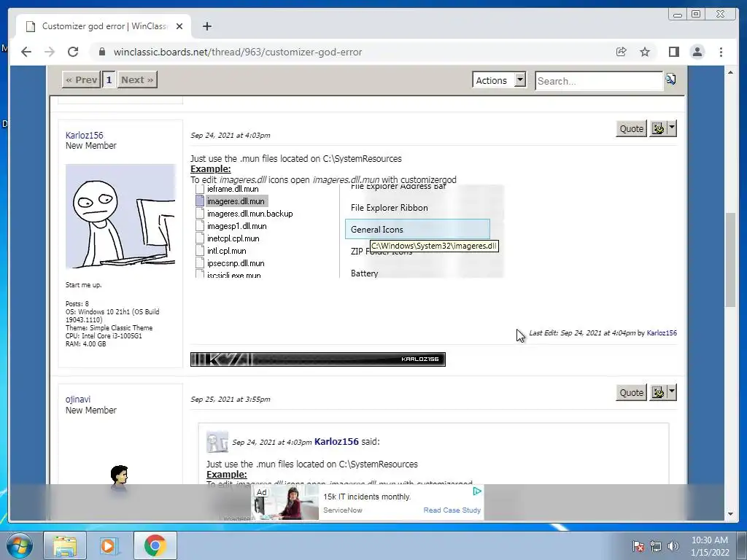Click the page vertical scrollbar thumb
This screenshot has height=560, width=747.
(730, 260)
